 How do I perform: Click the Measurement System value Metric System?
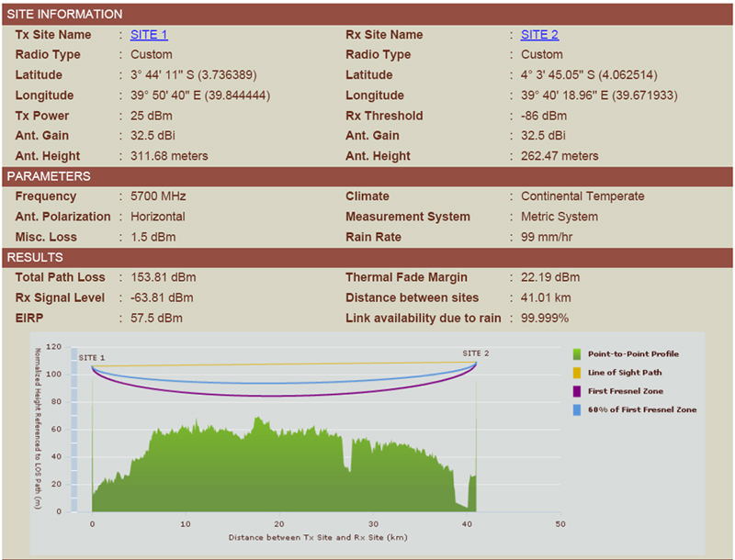pos(560,217)
